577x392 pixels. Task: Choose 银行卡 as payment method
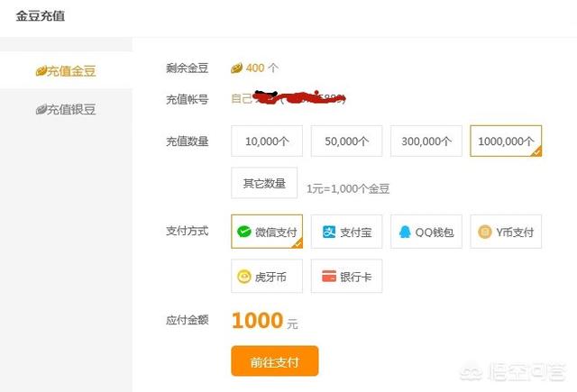click(346, 276)
